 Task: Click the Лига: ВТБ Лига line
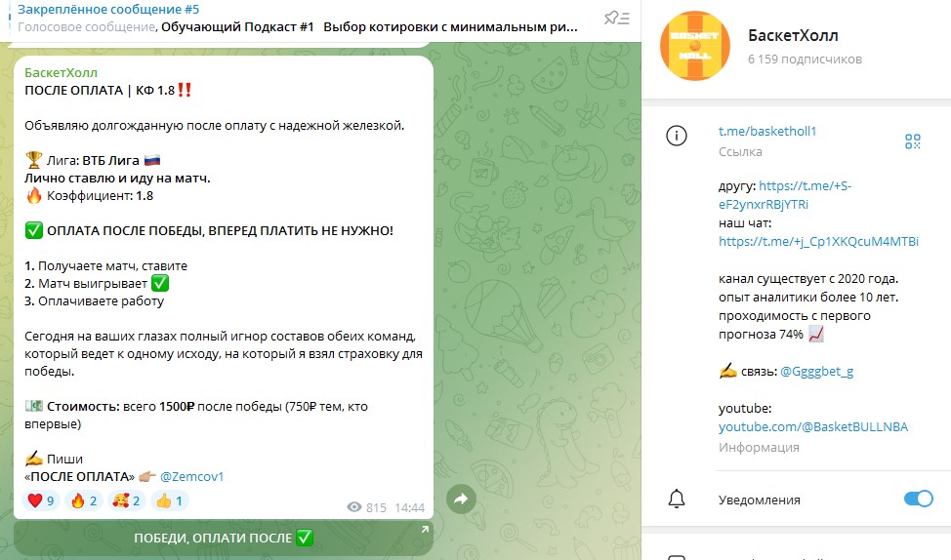tap(93, 161)
